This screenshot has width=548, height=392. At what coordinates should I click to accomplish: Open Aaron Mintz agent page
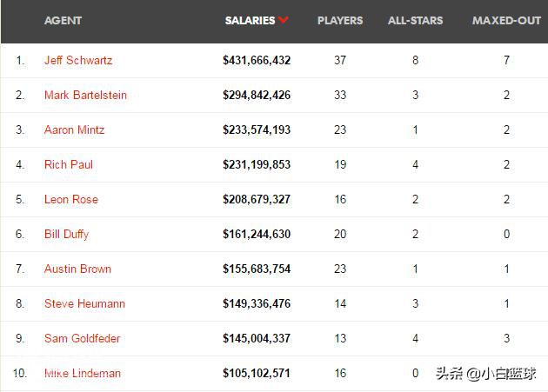pyautogui.click(x=74, y=130)
